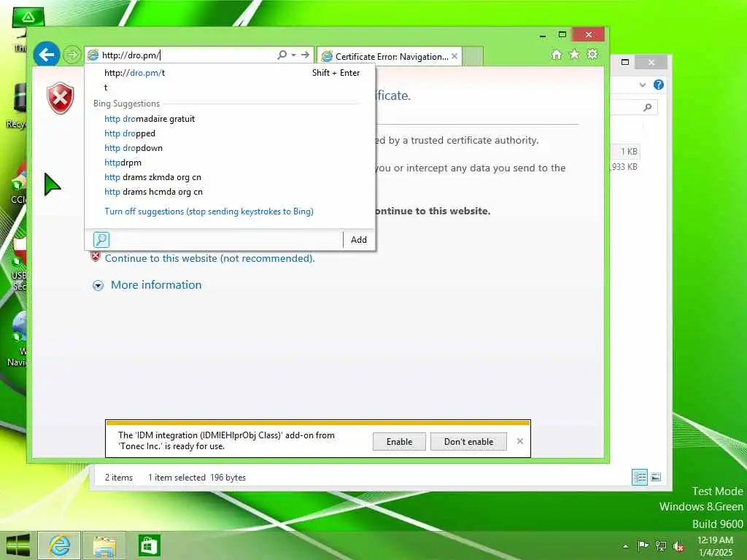Pick 'http dromadaire gratuit' Bing suggestion
Screen dimensions: 747x560
231,119
